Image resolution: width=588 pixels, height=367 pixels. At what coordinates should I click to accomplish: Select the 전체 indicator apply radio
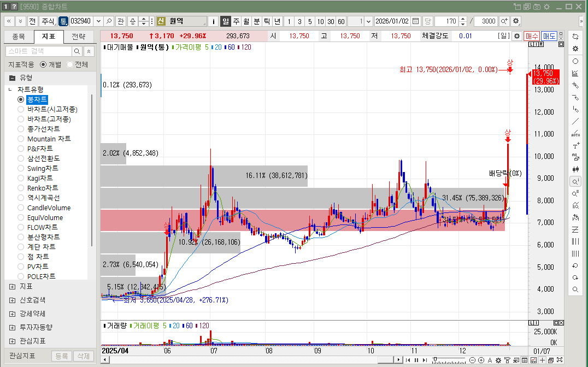click(70, 64)
